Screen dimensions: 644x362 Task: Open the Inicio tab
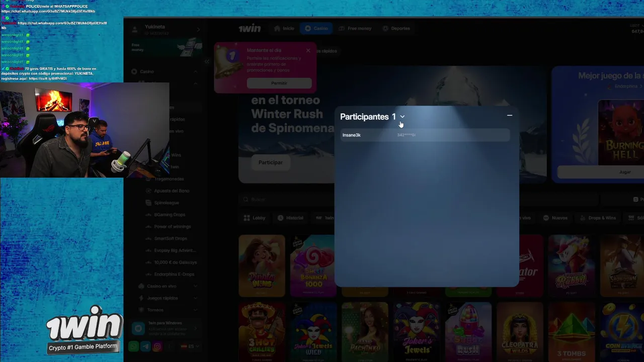[284, 28]
